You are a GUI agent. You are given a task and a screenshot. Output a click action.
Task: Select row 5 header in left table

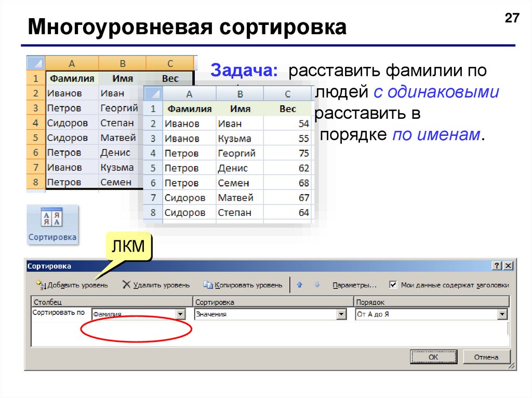36,138
